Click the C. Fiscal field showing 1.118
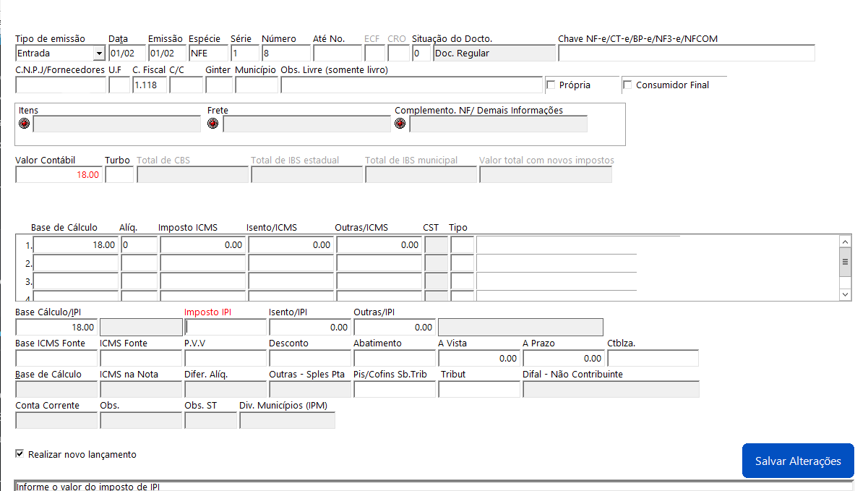Image resolution: width=868 pixels, height=491 pixels. [150, 85]
